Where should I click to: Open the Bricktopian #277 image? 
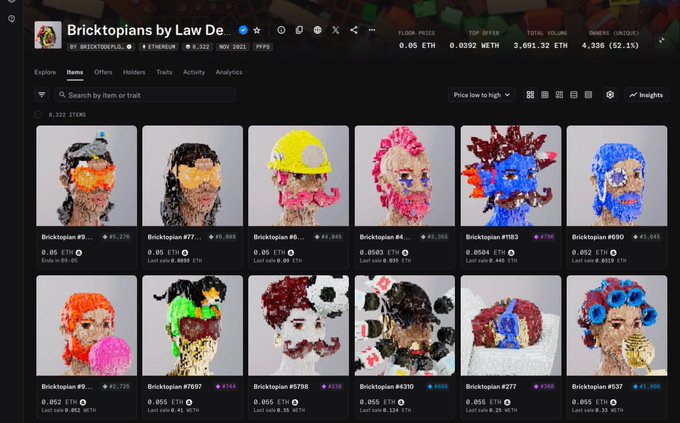click(x=511, y=325)
